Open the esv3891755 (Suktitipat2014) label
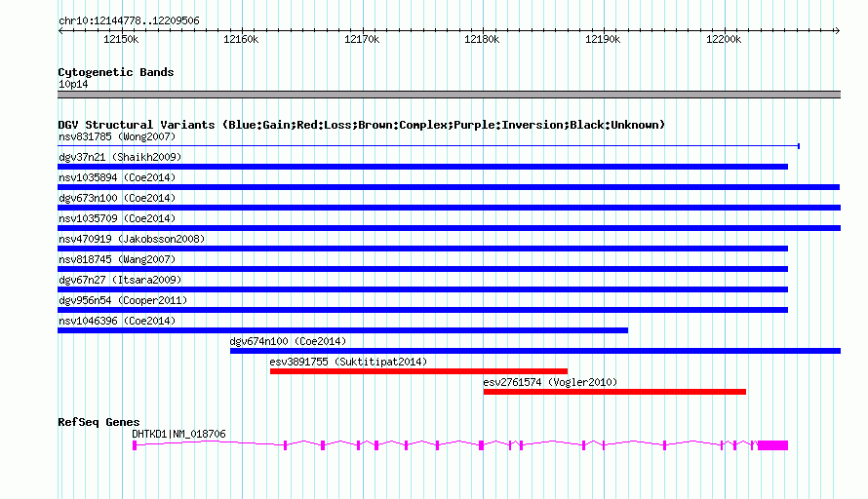Screen dimensions: 868x499 pos(348,362)
